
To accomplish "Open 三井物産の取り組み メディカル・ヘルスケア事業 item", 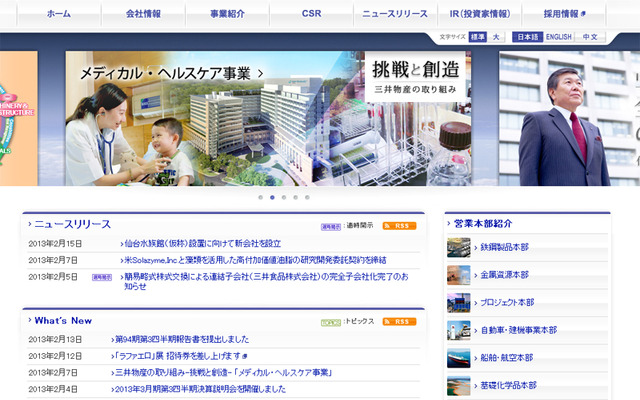I will tap(224, 372).
